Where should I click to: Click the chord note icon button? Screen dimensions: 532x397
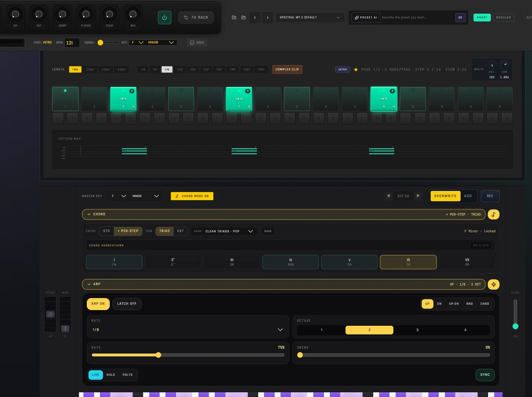click(x=494, y=214)
